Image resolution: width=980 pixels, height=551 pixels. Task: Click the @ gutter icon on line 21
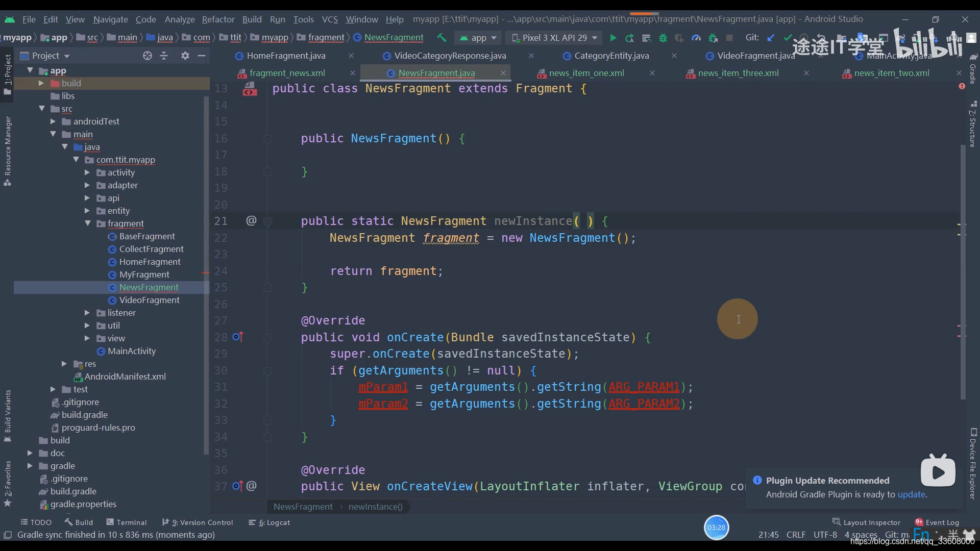[251, 220]
